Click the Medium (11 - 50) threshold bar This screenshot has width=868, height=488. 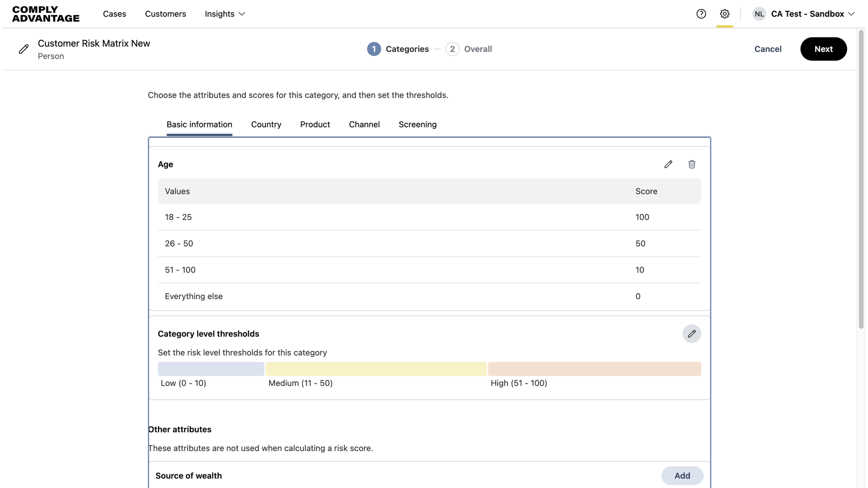376,369
